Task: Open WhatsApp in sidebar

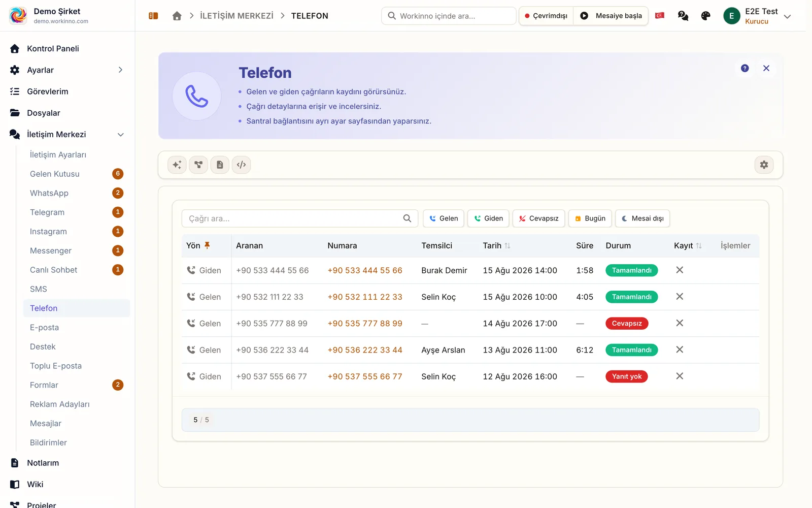Action: click(x=76, y=193)
